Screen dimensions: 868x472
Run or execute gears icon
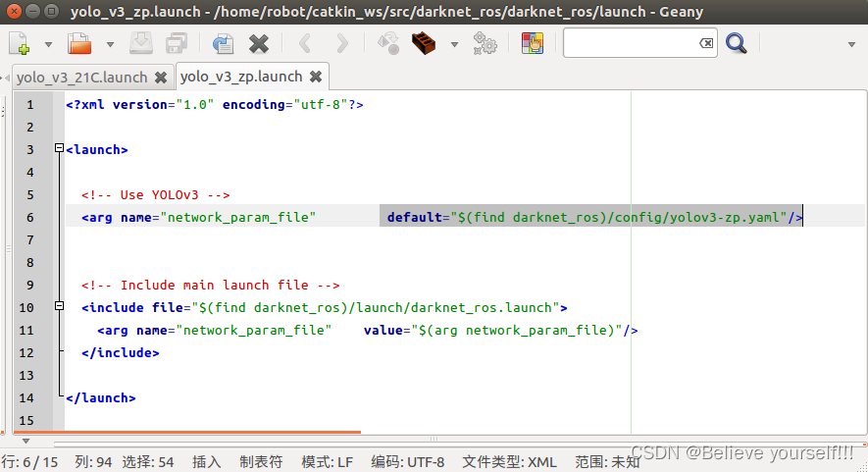pos(485,43)
